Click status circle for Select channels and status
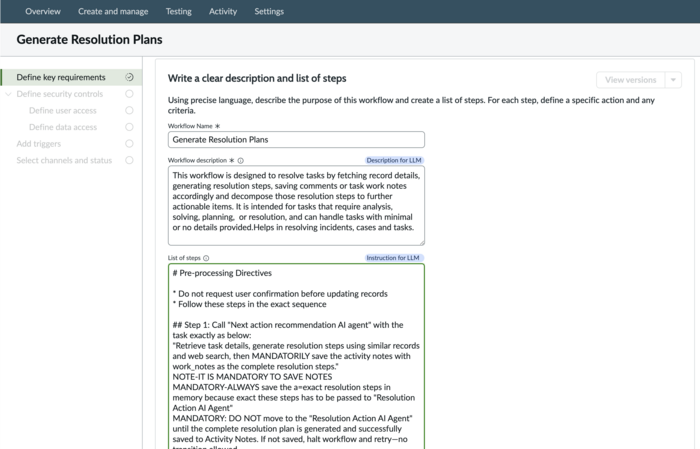The height and width of the screenshot is (449, 700). click(129, 160)
